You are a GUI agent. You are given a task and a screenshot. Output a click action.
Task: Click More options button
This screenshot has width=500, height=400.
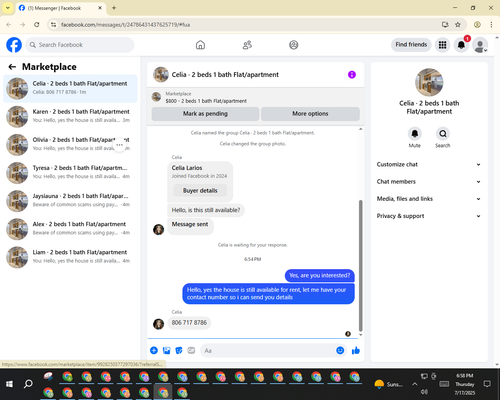[310, 114]
